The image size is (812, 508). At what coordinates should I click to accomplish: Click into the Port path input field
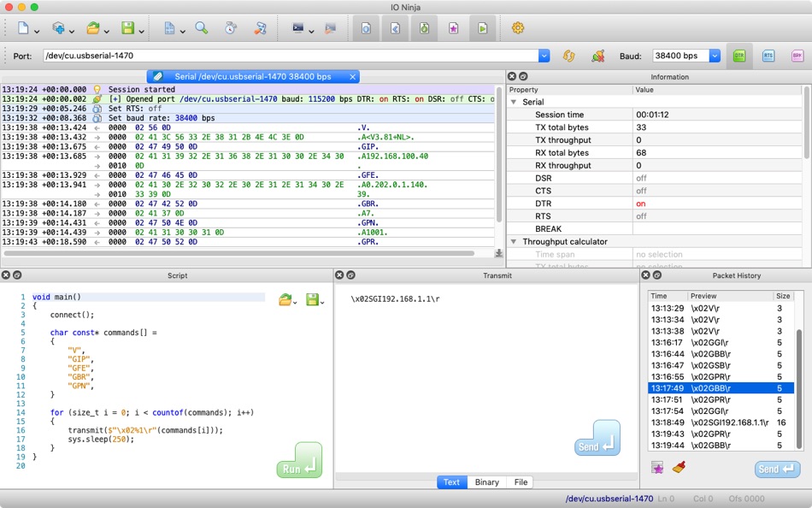click(291, 56)
